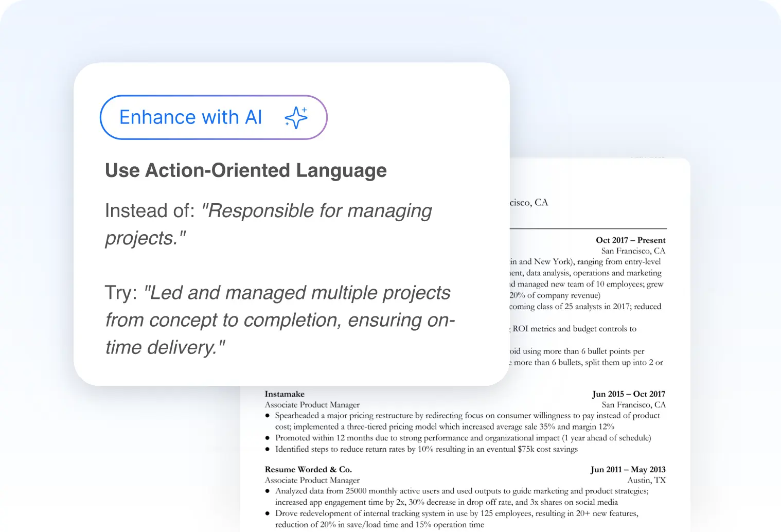
Task: Click Associate Product Manager title under Resume Worded
Action: [x=312, y=481]
